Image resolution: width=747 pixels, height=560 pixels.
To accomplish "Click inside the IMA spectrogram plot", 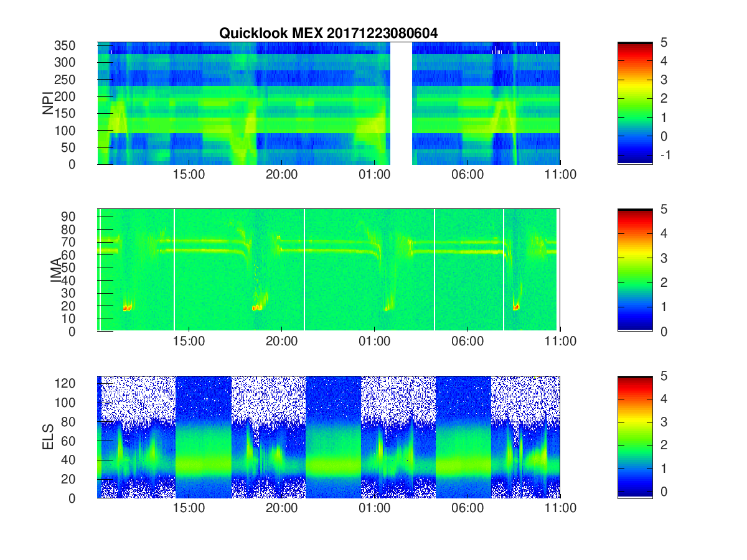I will point(329,270).
